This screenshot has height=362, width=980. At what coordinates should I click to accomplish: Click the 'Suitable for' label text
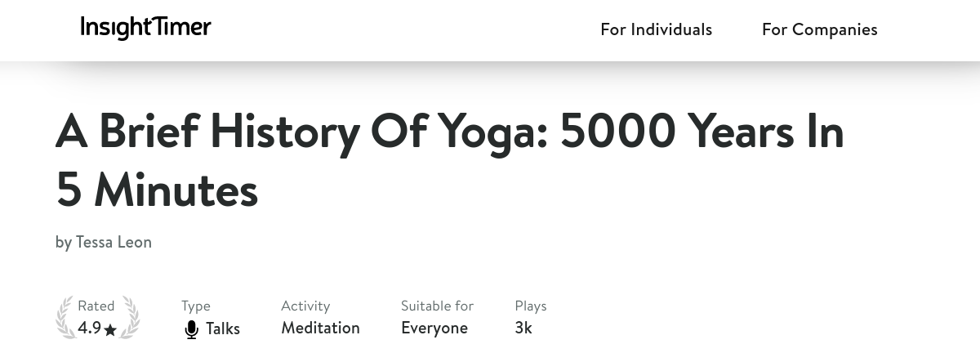[x=437, y=306]
